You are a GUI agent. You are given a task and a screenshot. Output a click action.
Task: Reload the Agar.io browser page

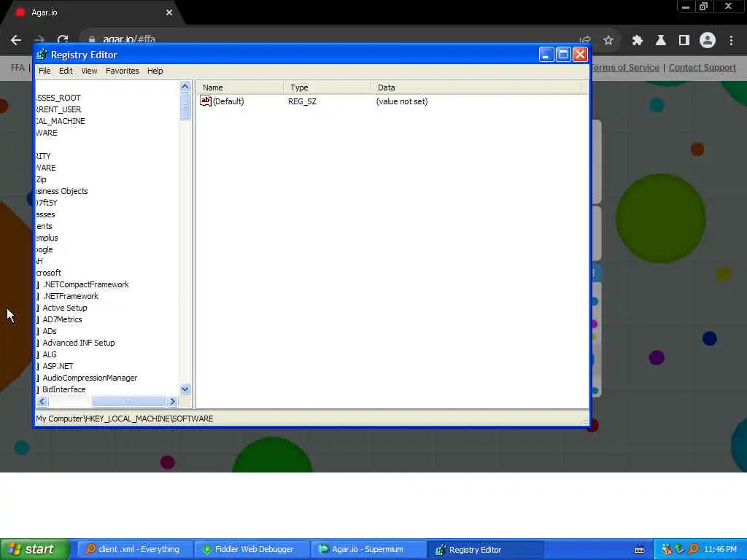point(63,40)
